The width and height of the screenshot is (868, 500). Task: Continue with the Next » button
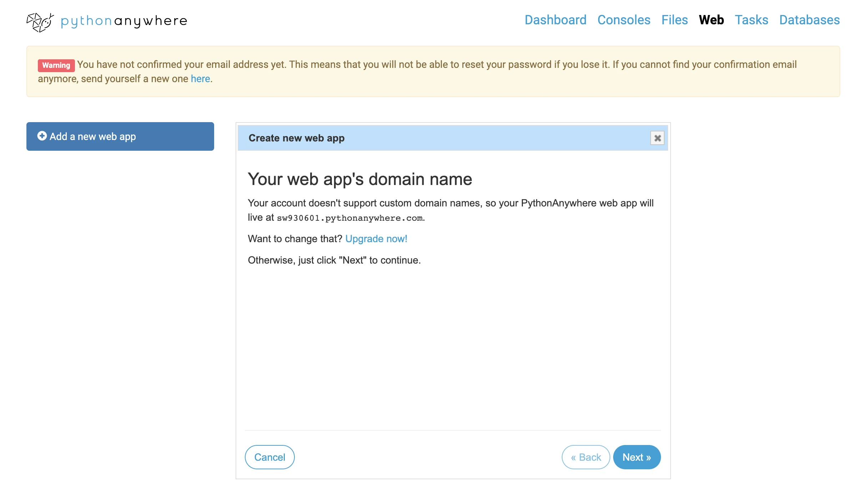(637, 457)
